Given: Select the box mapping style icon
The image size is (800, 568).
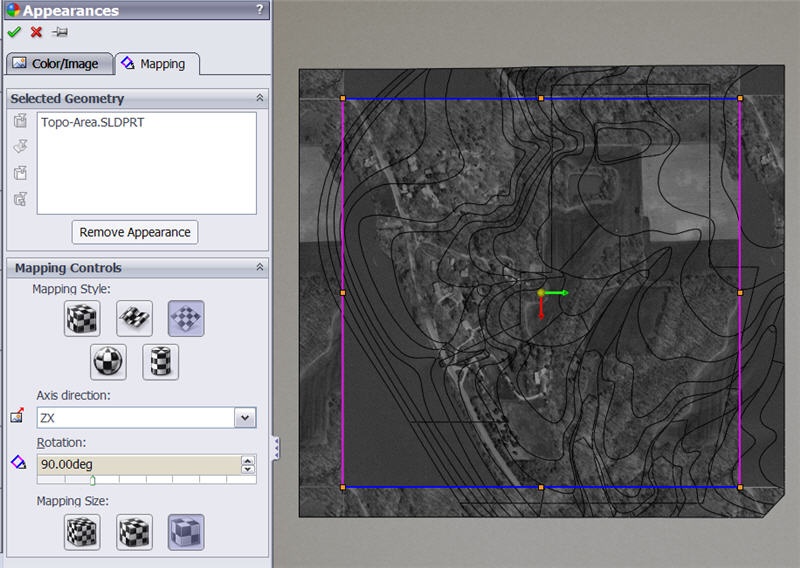Looking at the screenshot, I should 83,319.
